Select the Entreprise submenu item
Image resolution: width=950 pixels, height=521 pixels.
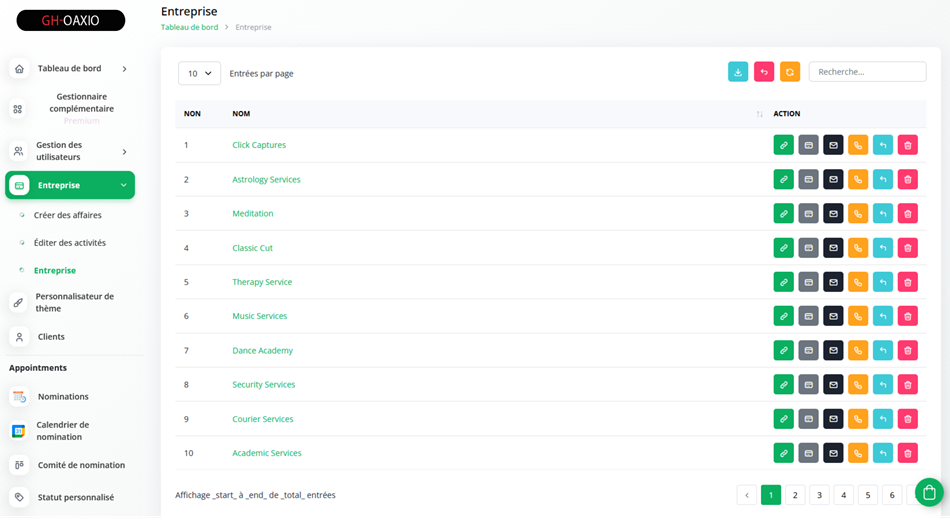[55, 270]
